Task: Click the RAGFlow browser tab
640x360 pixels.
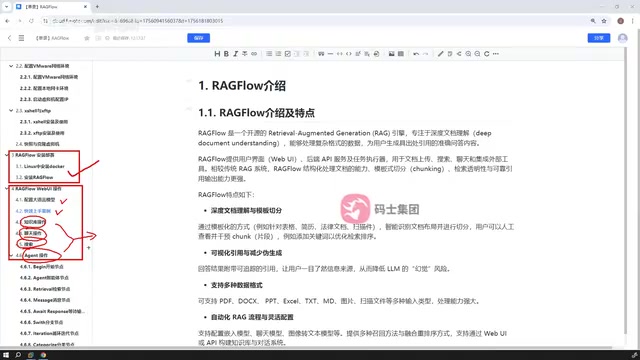Action: (51, 7)
